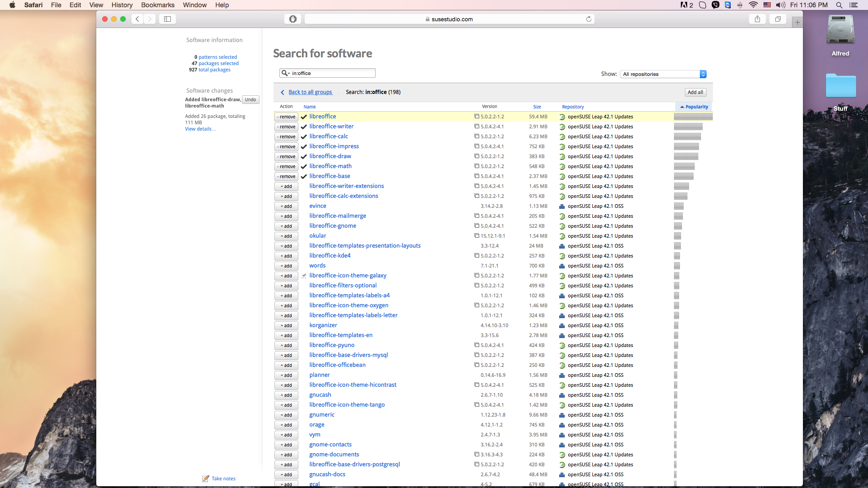868x488 pixels.
Task: Toggle the Safari sidebar button
Action: 167,19
